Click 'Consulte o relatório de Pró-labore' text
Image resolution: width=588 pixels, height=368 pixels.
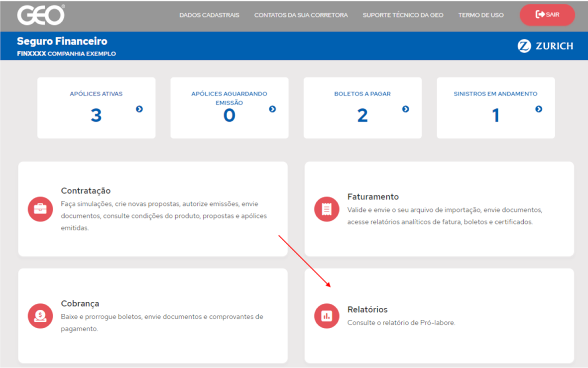tap(401, 323)
